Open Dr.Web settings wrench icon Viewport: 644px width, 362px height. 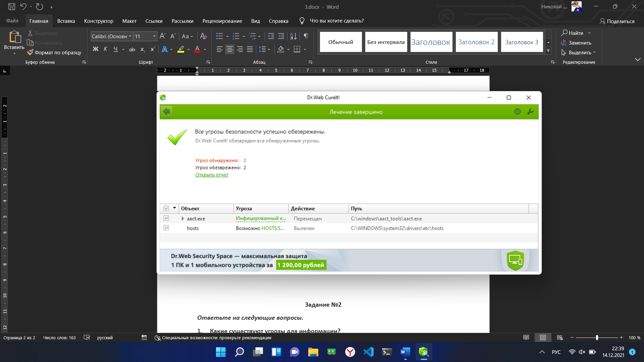tap(530, 112)
